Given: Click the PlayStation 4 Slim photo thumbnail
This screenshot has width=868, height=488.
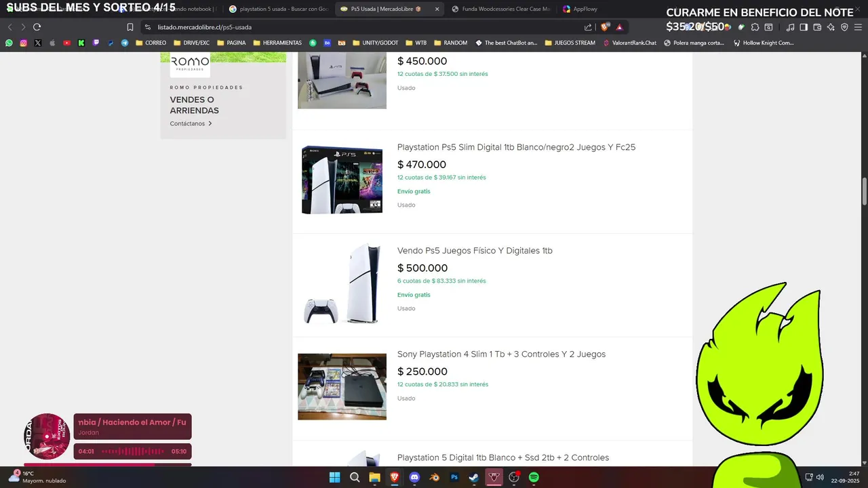Looking at the screenshot, I should click(x=342, y=386).
